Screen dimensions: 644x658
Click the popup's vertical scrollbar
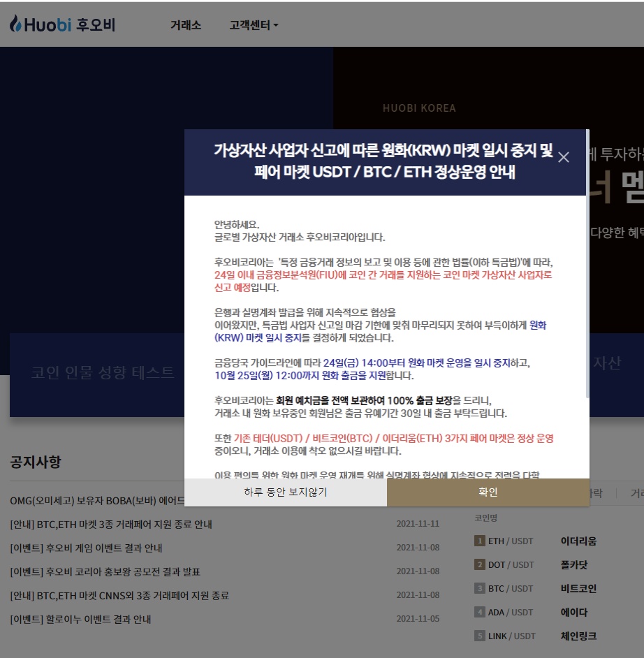[x=587, y=264]
